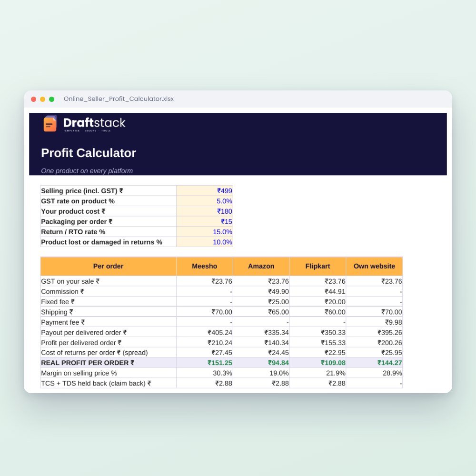Image resolution: width=476 pixels, height=476 pixels.
Task: Click Flipkart margin cell 21.9%
Action: [318, 373]
